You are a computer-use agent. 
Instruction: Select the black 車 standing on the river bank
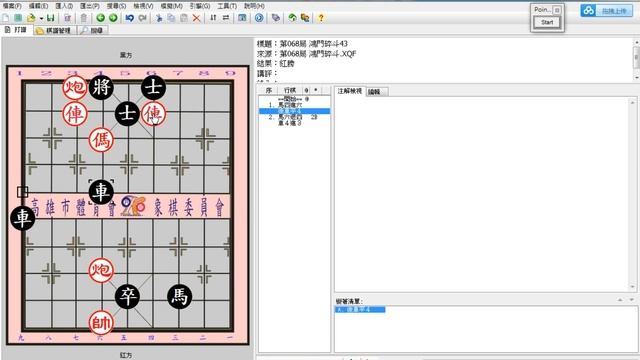coord(101,192)
